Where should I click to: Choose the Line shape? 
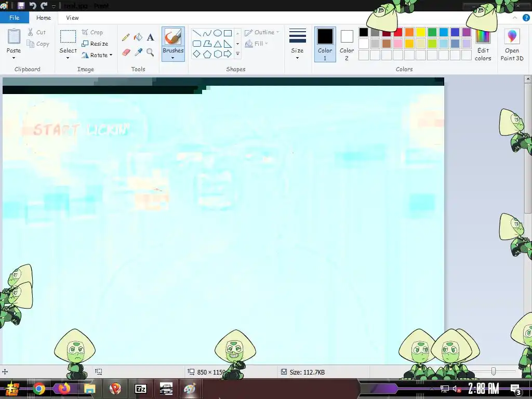click(x=197, y=33)
